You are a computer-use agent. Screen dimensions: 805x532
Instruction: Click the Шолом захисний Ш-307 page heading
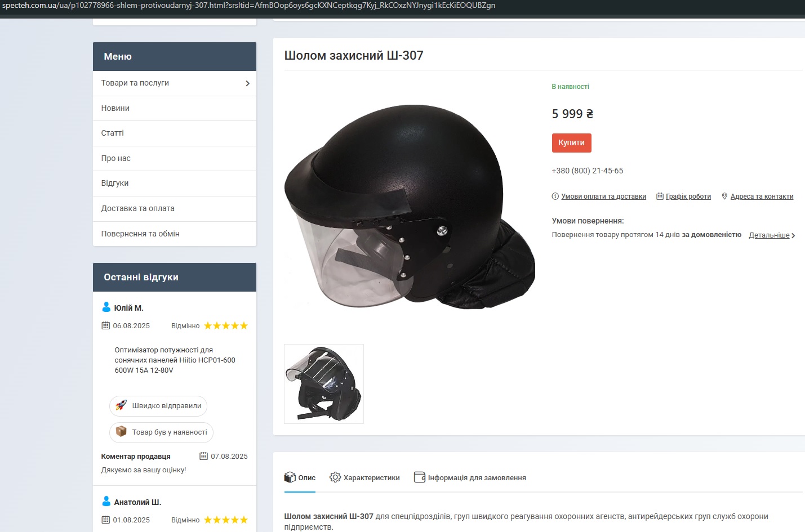coord(354,56)
